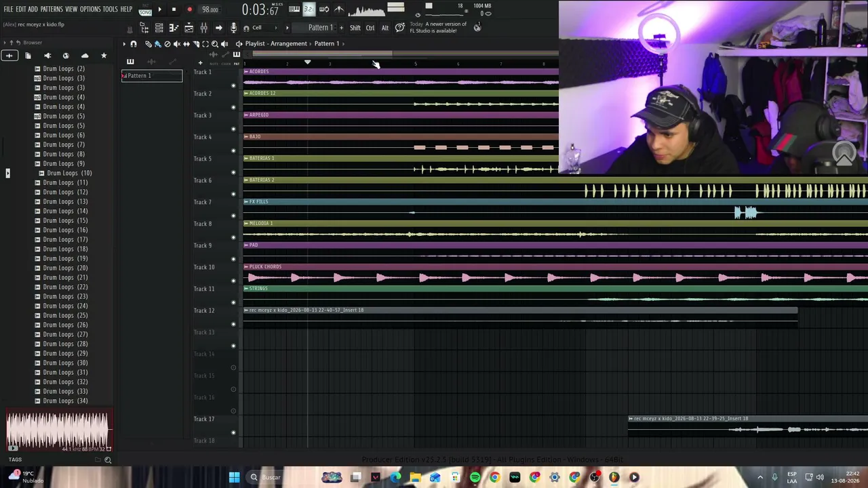Click the browser starred favorites icon
The width and height of the screenshot is (868, 488).
(104, 56)
